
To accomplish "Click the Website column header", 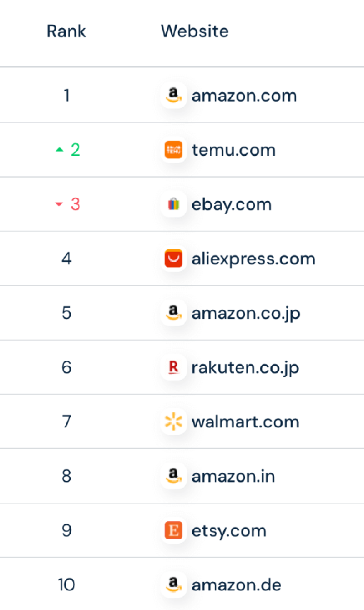I will point(194,31).
